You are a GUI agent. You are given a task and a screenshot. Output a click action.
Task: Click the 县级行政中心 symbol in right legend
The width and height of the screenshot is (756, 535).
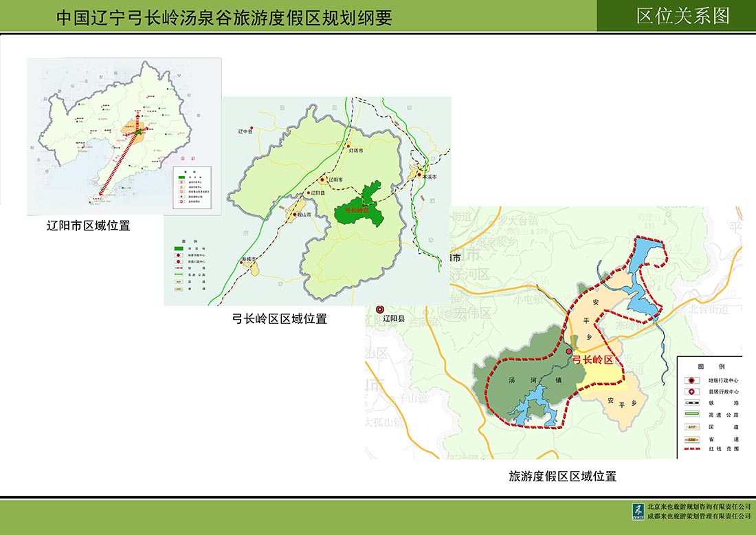click(x=691, y=391)
